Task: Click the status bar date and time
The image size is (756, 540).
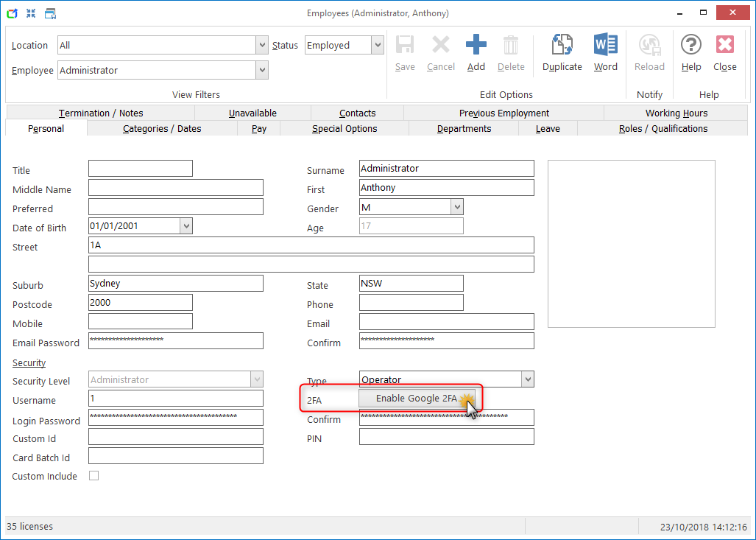Action: pos(704,527)
